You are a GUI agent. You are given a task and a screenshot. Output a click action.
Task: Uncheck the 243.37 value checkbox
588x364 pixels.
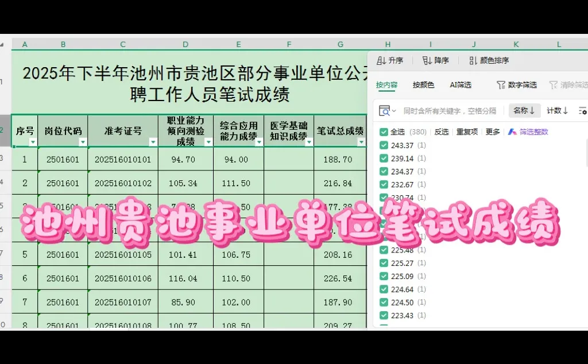(x=383, y=145)
